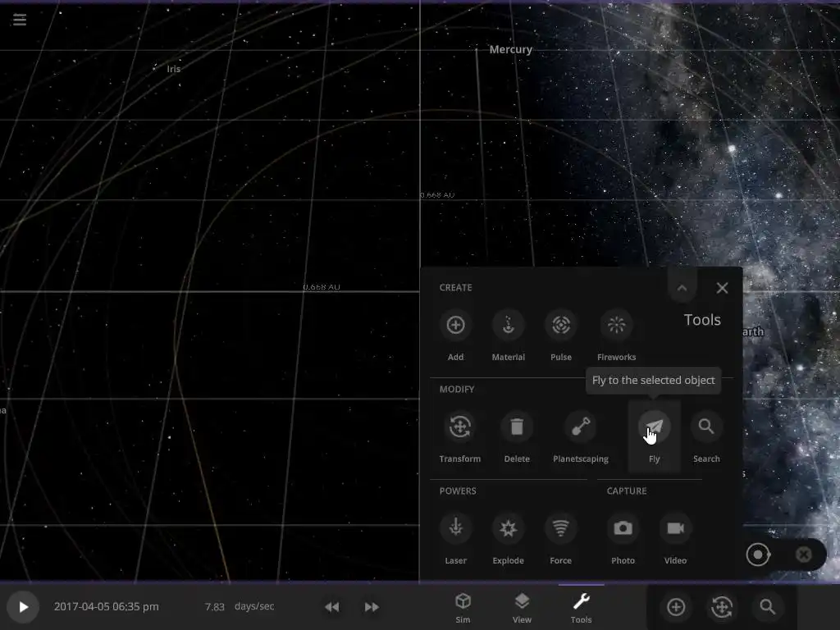Dismiss the pill with the X circle icon
Screen dimensions: 840x630
pos(804,555)
